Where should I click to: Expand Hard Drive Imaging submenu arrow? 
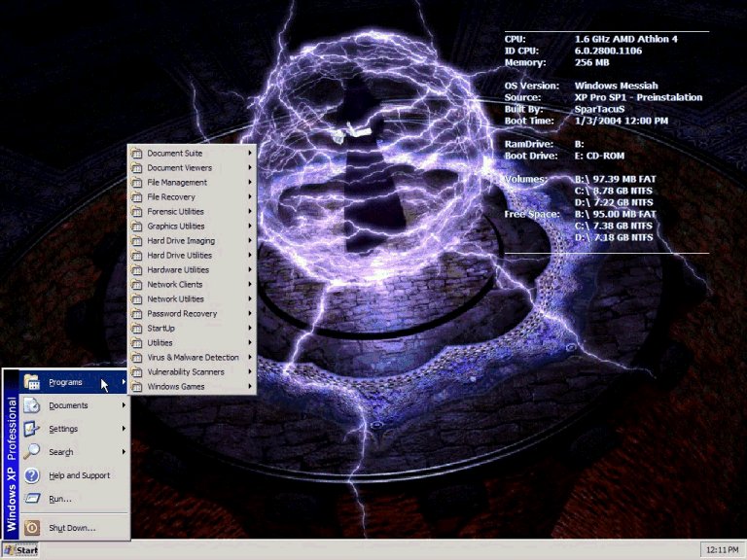250,240
